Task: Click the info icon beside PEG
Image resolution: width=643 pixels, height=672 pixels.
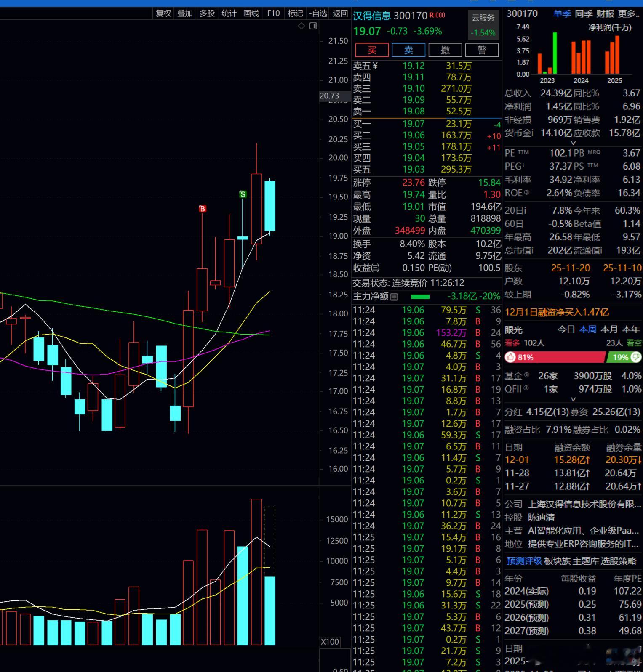Action: point(523,165)
